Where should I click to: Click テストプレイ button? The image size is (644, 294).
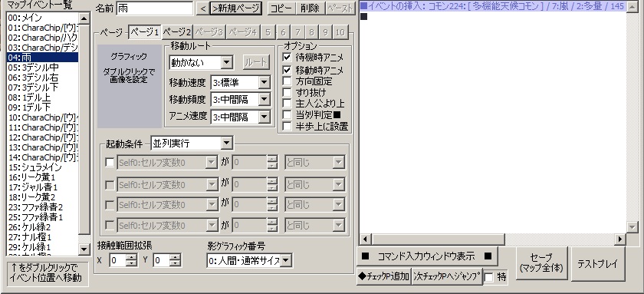[x=597, y=263]
